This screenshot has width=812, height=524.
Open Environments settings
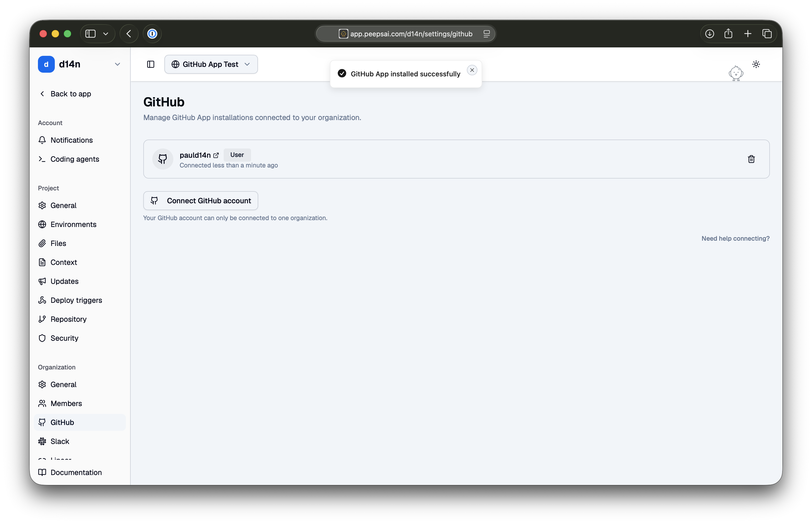tap(80, 225)
